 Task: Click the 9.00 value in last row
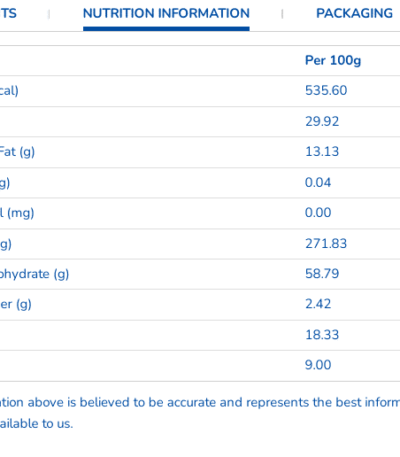pos(318,365)
